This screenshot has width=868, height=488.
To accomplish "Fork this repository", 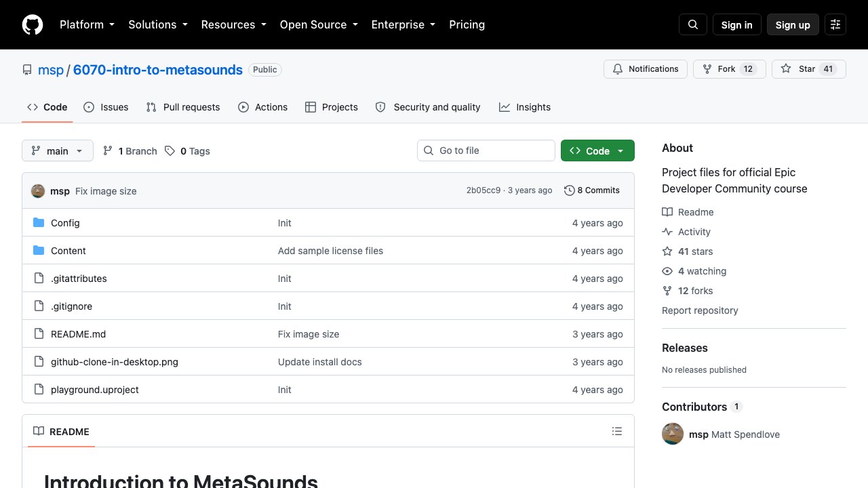I will (x=730, y=69).
